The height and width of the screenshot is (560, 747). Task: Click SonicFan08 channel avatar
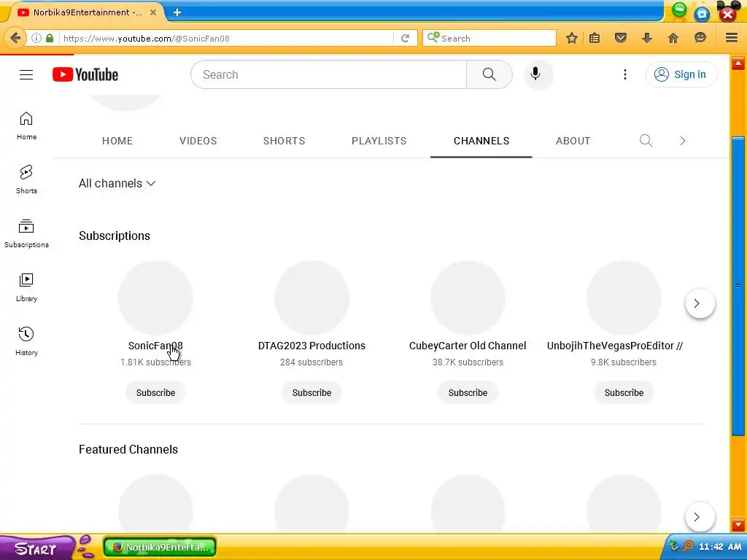(156, 297)
